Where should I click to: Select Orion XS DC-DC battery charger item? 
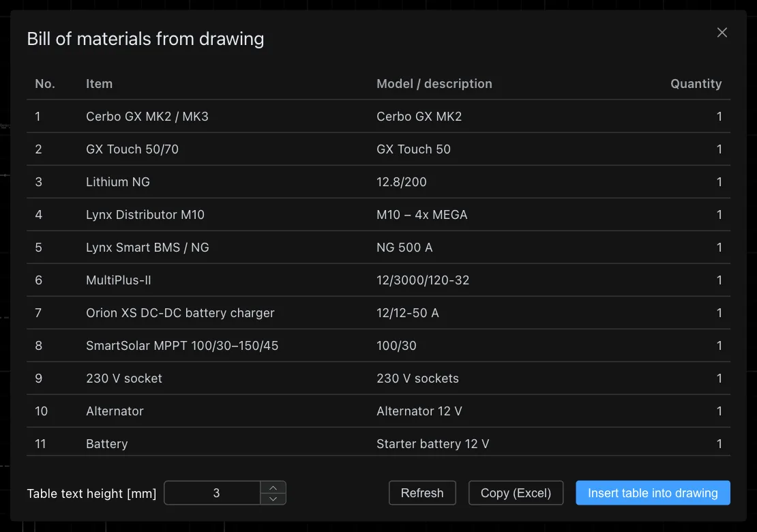[180, 313]
